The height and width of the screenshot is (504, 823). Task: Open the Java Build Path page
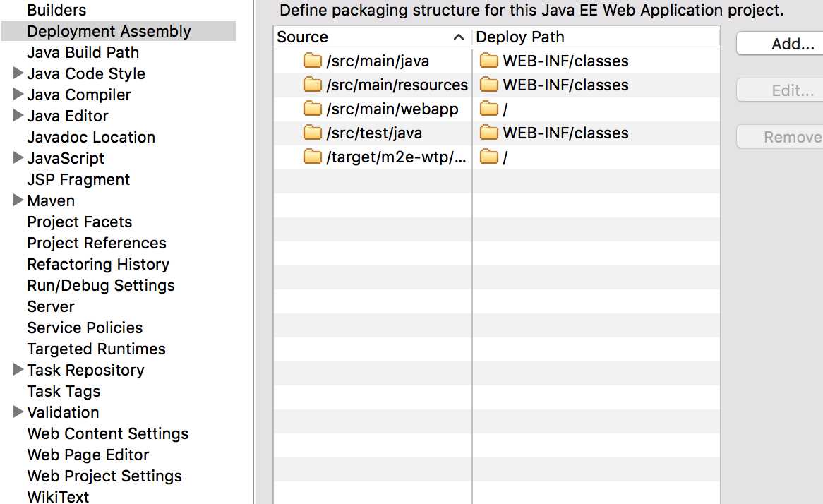[83, 52]
